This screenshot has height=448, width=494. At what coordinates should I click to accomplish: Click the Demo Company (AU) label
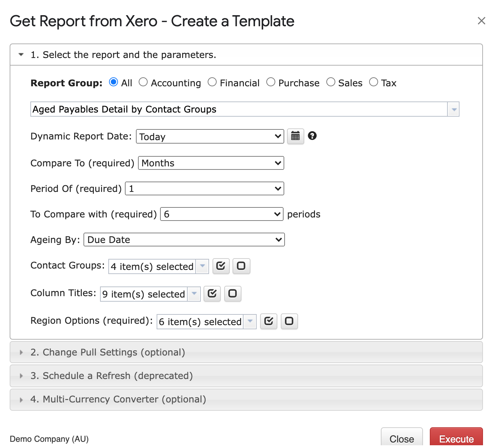[49, 439]
